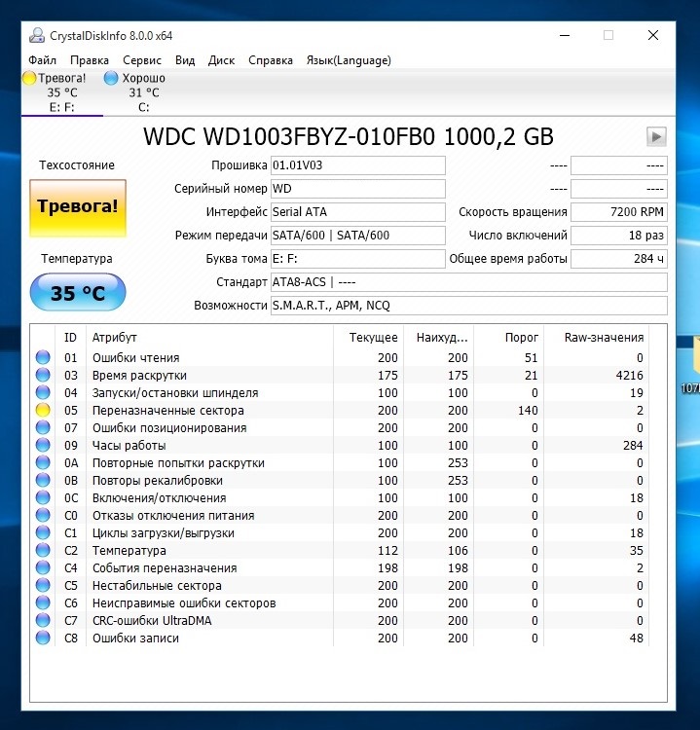Viewport: 700px width, 730px height.
Task: Click the ID column header
Action: [70, 338]
